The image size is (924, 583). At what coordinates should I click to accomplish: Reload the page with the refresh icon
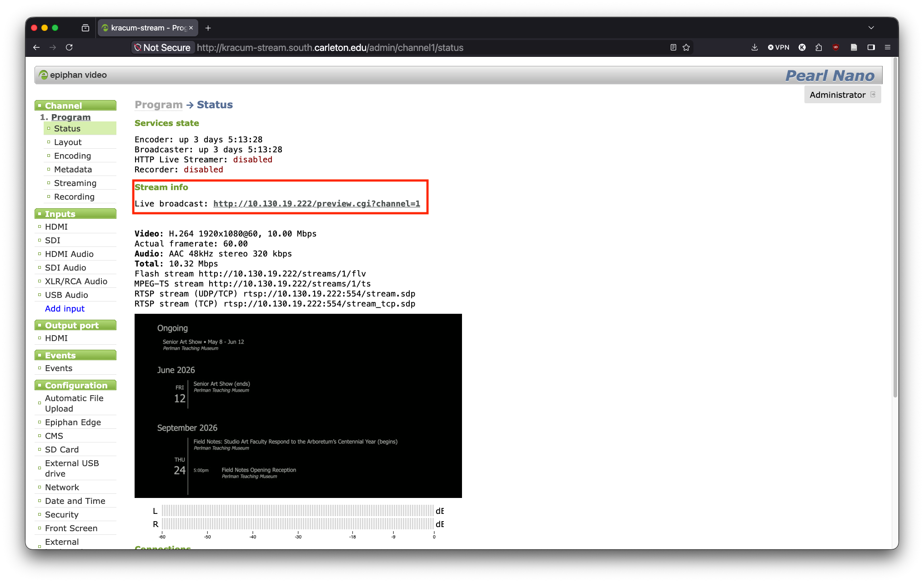(x=69, y=47)
